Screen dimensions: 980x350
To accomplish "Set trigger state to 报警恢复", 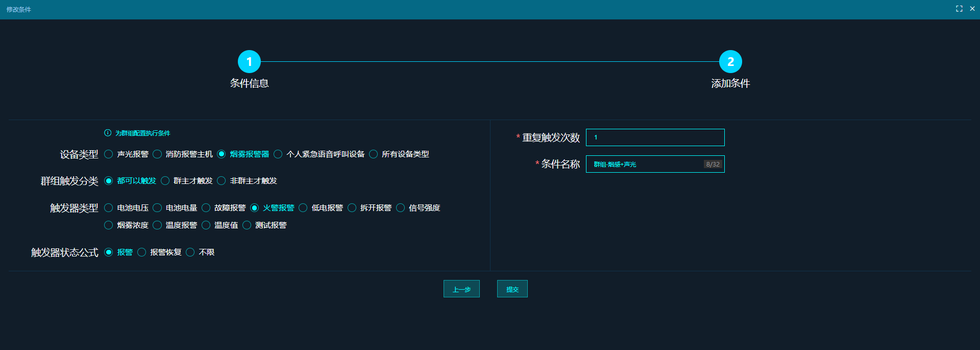I will [x=142, y=252].
